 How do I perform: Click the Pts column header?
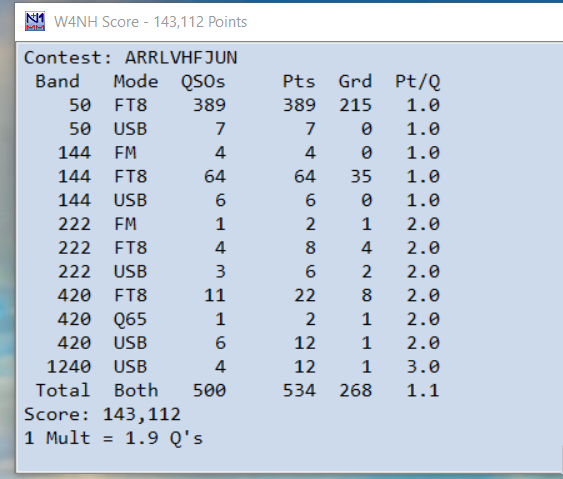click(299, 82)
